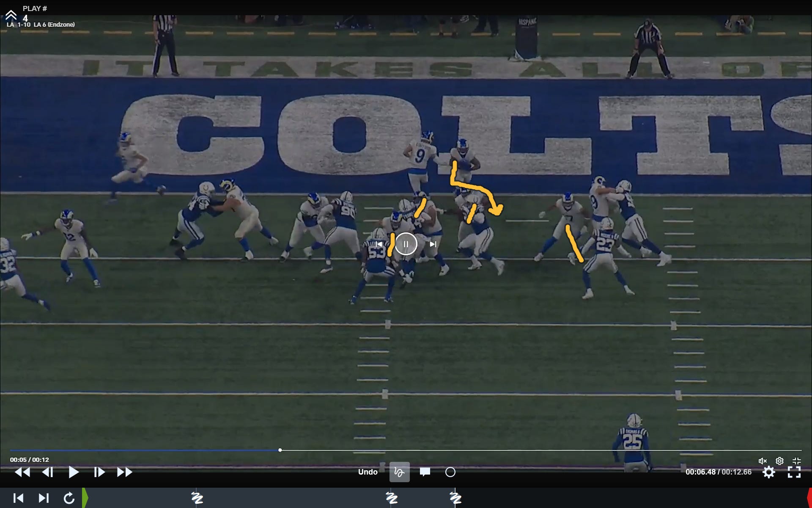Click the 'LA 1-10 LA 6 (Endzone)' label

tap(41, 25)
